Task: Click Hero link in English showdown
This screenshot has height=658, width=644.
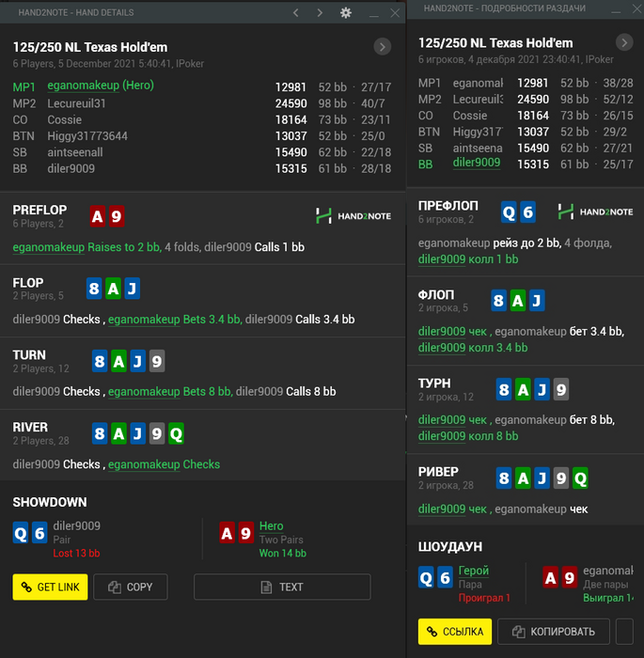Action: click(x=271, y=525)
